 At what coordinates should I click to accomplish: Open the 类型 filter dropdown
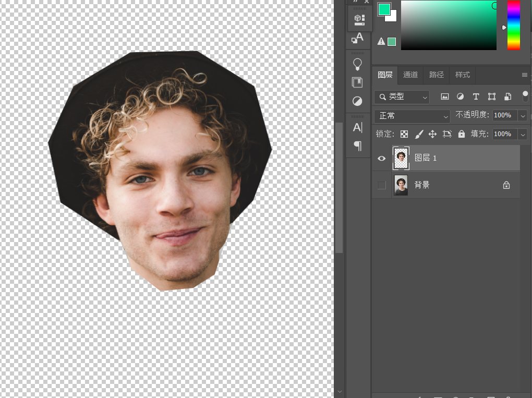pyautogui.click(x=402, y=97)
